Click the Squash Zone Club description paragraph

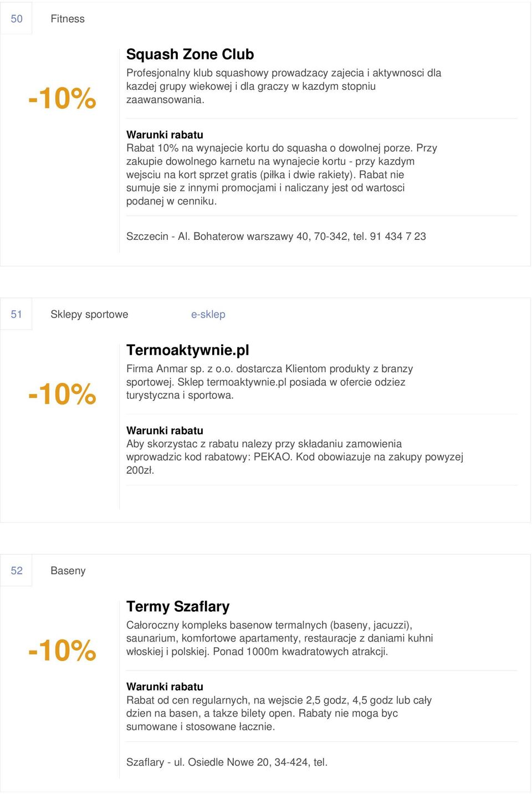coord(284,86)
